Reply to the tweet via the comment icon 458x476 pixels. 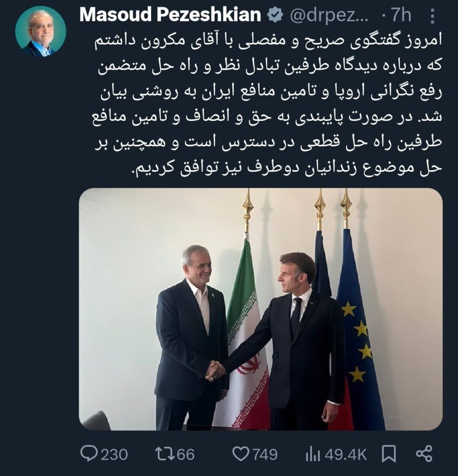(x=89, y=454)
